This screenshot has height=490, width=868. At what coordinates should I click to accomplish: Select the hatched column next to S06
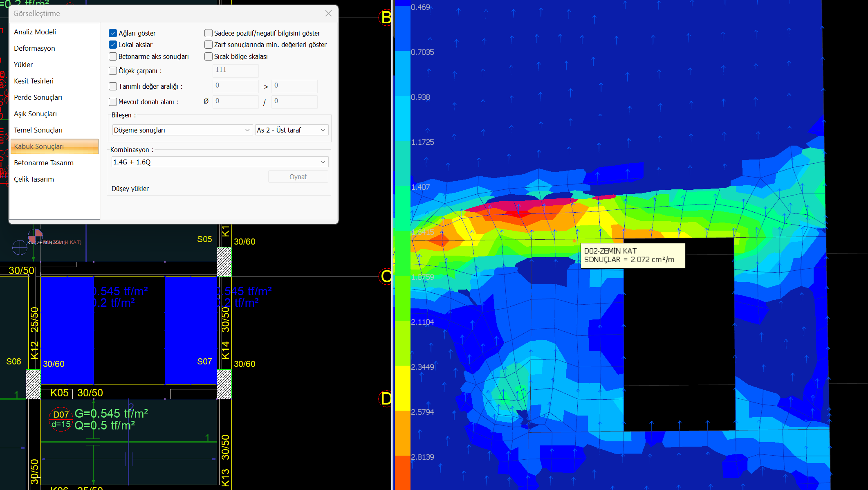click(x=33, y=384)
